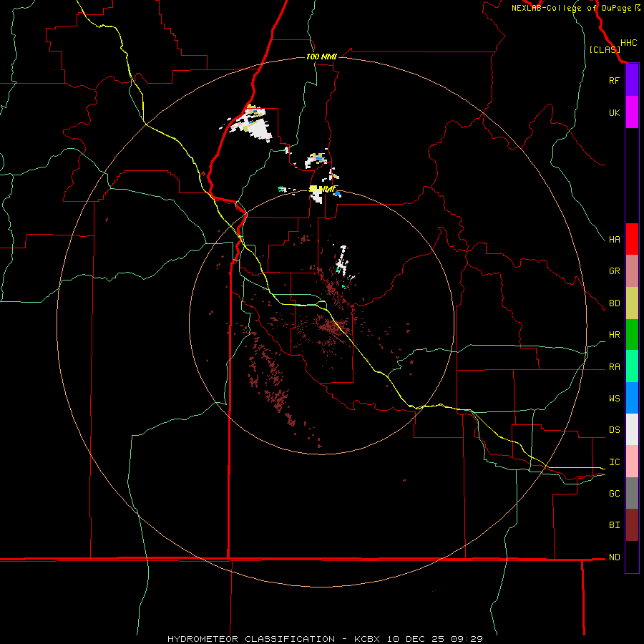Select the GC gray legend swatch

point(632,493)
